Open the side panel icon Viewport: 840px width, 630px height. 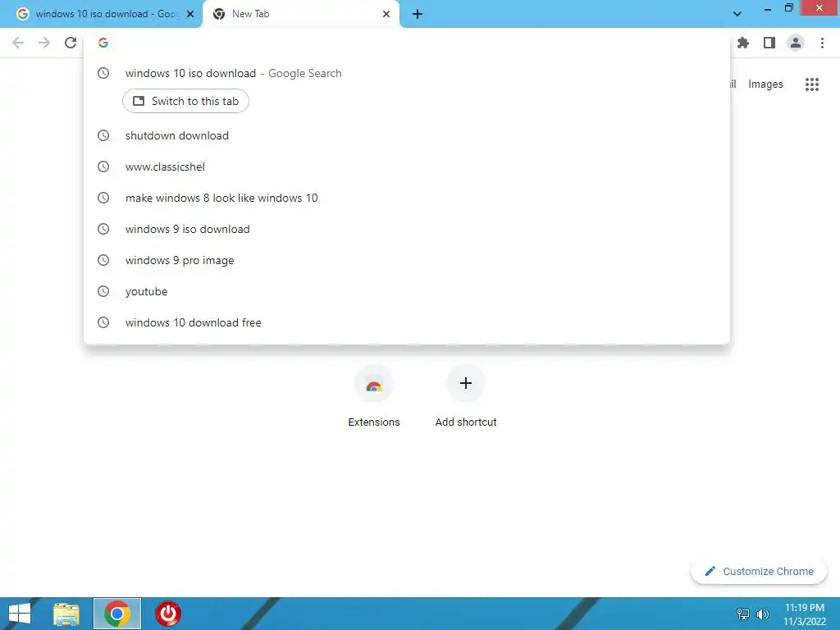coord(769,43)
